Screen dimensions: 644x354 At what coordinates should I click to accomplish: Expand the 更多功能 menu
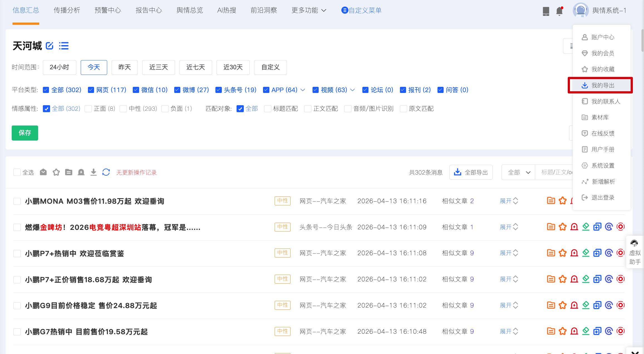tap(308, 10)
